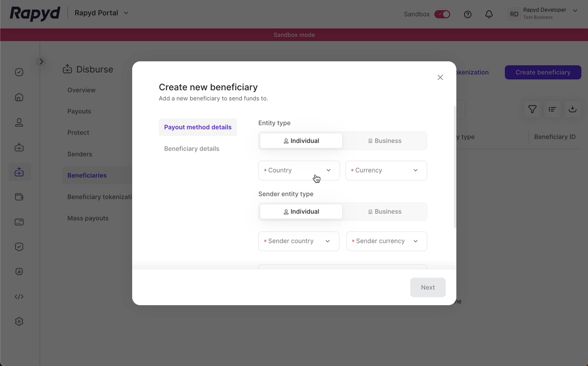Disable the Sandbox mode toggle
The width and height of the screenshot is (588, 366).
(x=442, y=14)
